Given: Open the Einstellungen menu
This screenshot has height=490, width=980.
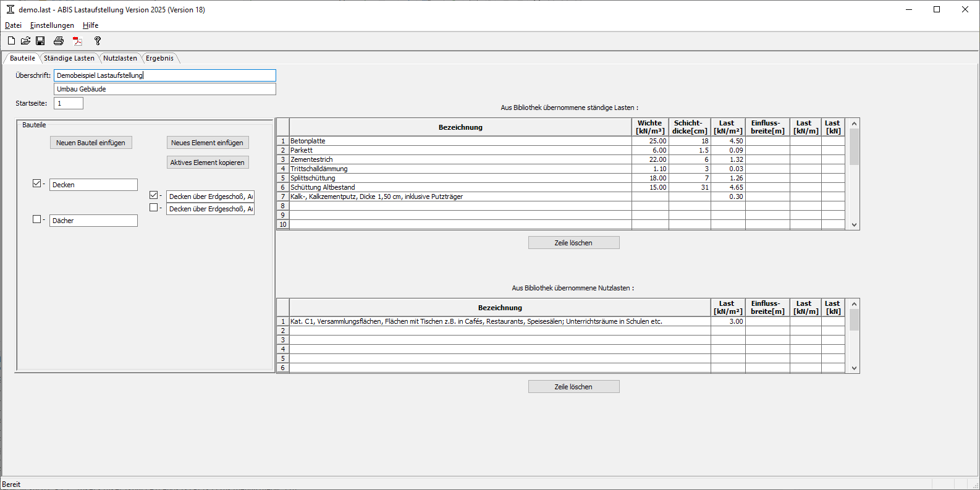Looking at the screenshot, I should 52,25.
